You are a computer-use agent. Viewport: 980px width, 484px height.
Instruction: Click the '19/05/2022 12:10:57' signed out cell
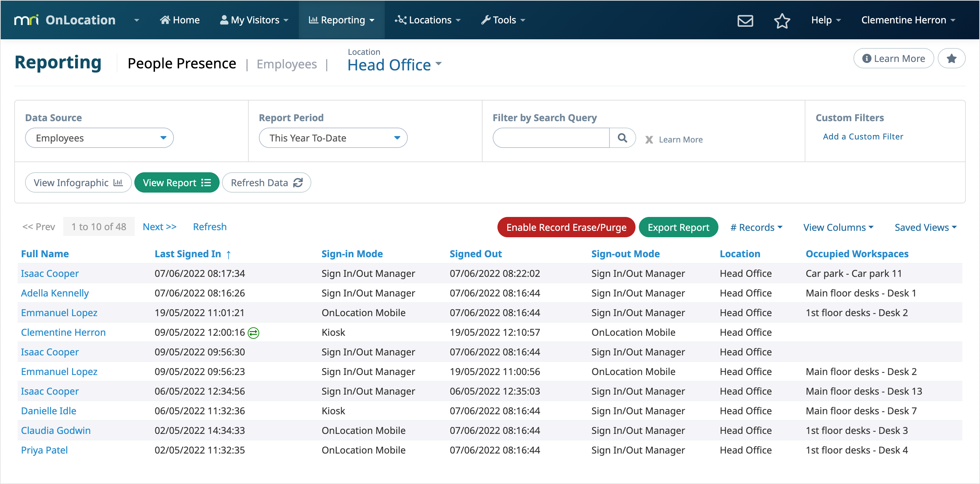(494, 332)
